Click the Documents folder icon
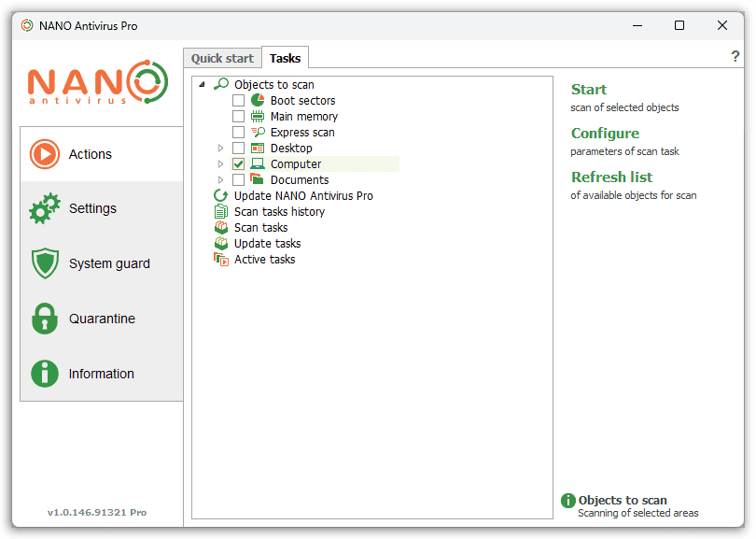The image size is (756, 539). tap(257, 179)
